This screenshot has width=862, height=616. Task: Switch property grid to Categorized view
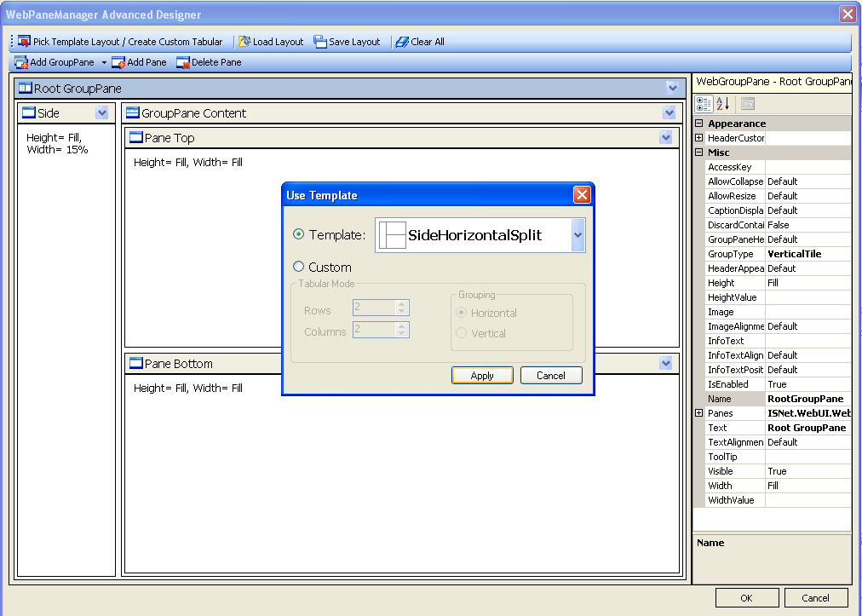(704, 104)
